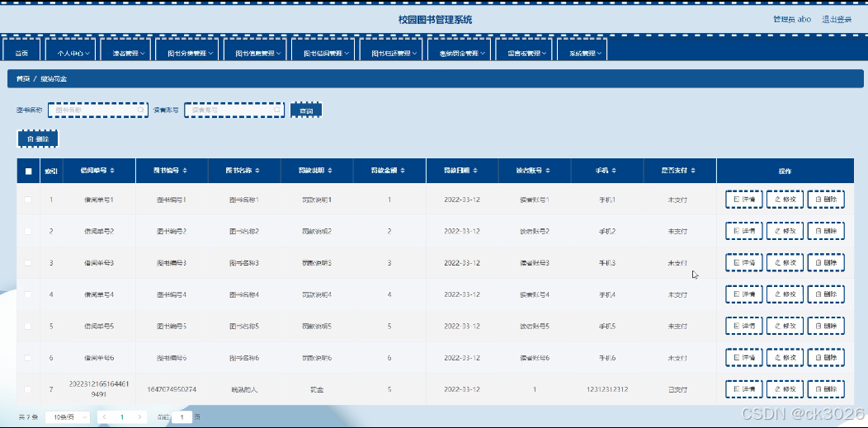Open 详情 for row 借阅单号2
Image resolution: width=868 pixels, height=428 pixels.
744,231
